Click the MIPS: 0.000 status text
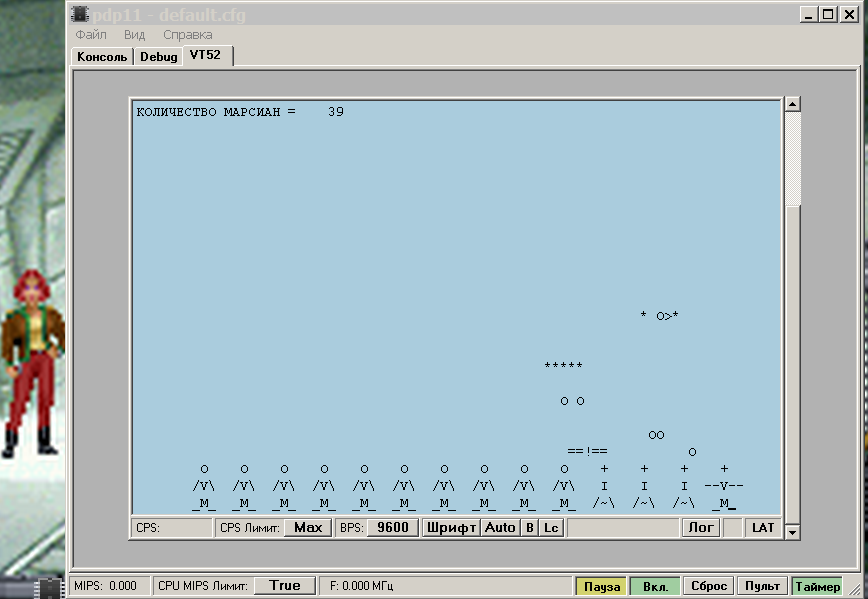Screen dimensions: 868x599 (105, 586)
